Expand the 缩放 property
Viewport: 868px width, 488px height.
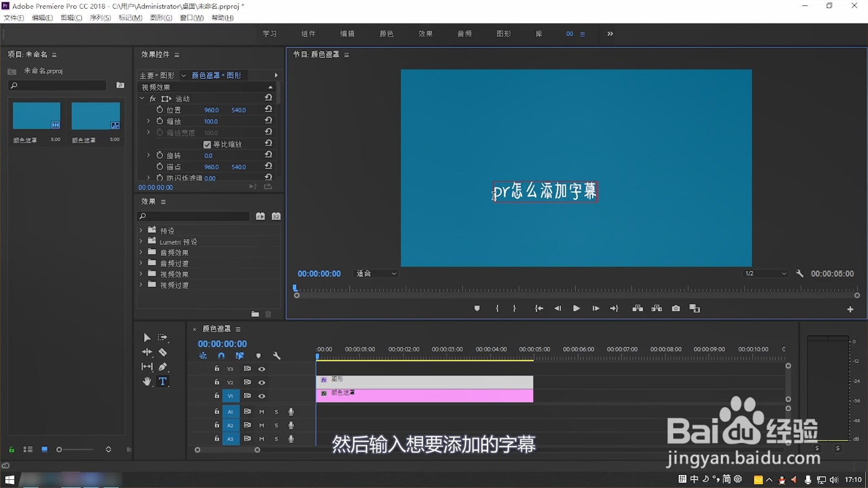click(148, 121)
